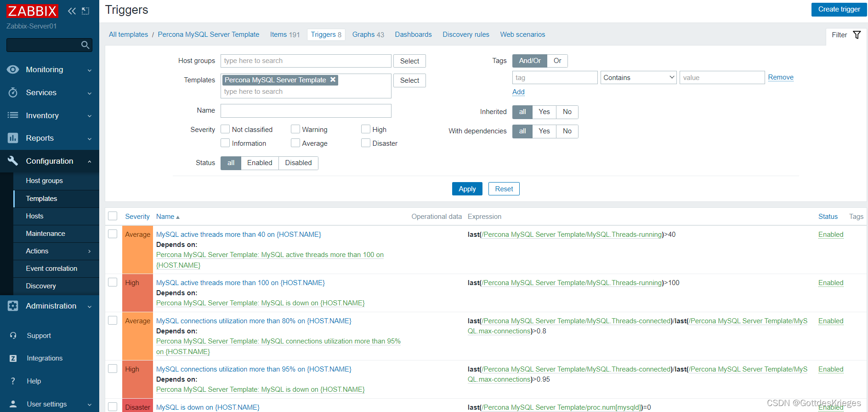The width and height of the screenshot is (868, 412).
Task: Click the Configuration wrench icon
Action: (x=13, y=161)
